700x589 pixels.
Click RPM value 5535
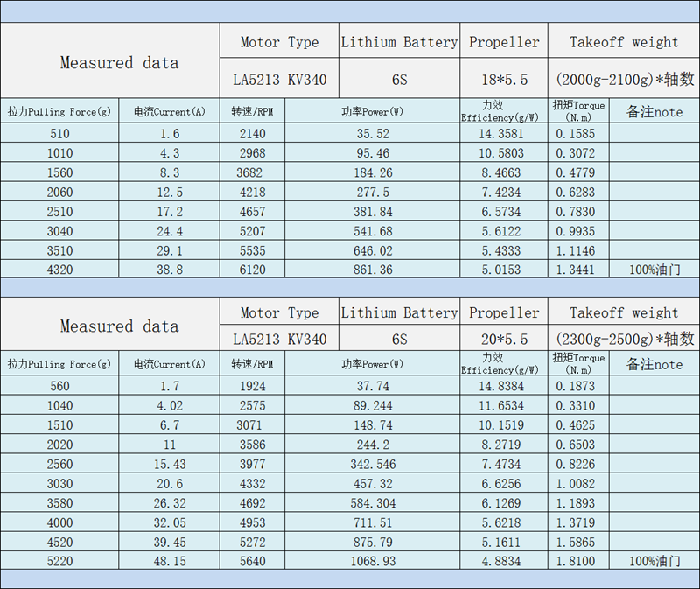click(x=252, y=250)
